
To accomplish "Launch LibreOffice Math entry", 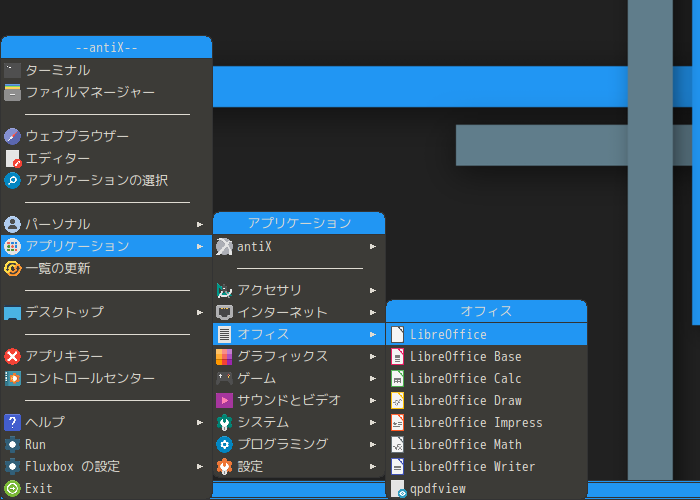I will click(x=486, y=445).
